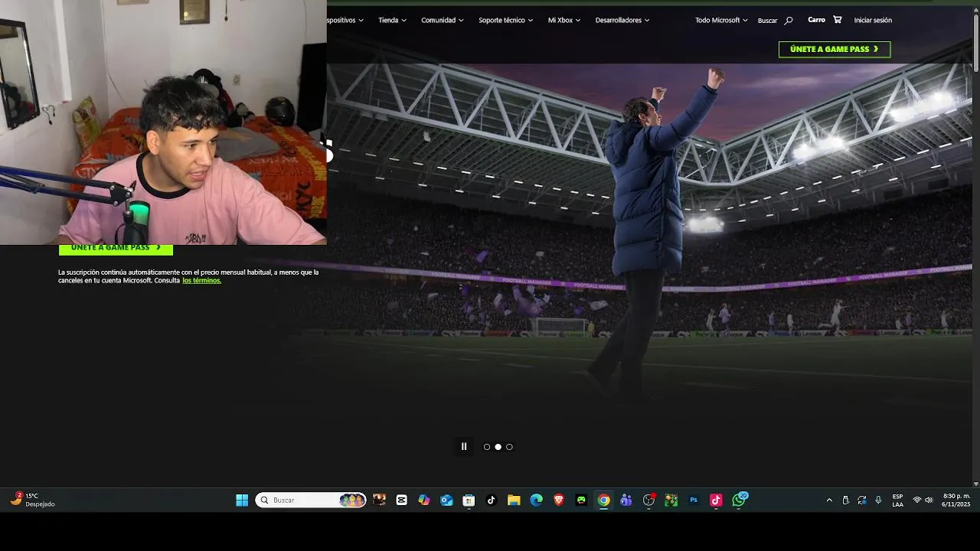This screenshot has height=551, width=980.
Task: Open Microsoft Teams from taskbar
Action: (x=626, y=500)
